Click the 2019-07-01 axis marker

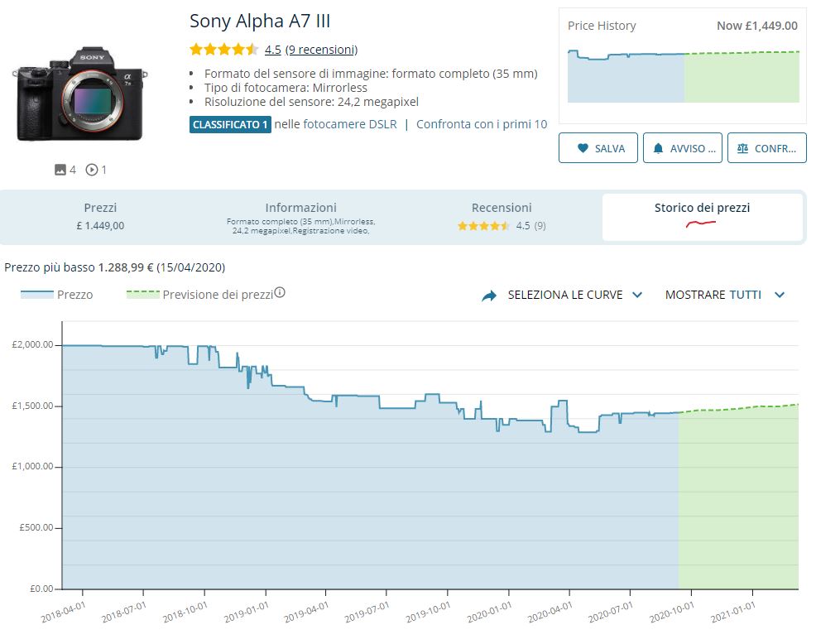click(x=367, y=613)
